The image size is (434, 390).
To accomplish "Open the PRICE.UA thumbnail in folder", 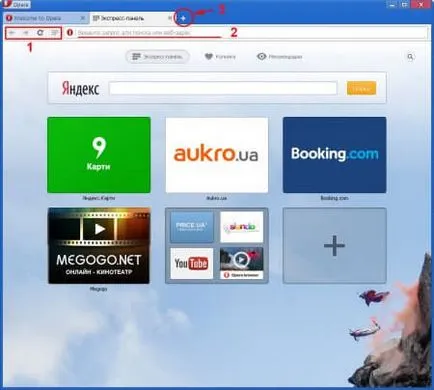I will pyautogui.click(x=192, y=227).
